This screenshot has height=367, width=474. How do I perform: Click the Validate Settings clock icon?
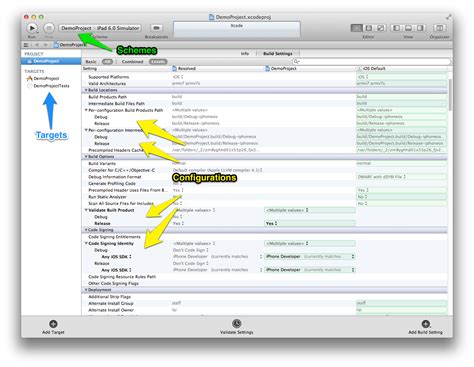(x=237, y=323)
